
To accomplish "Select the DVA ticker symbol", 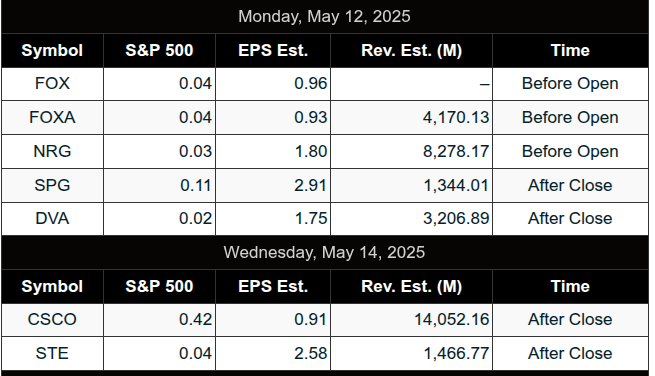I will pyautogui.click(x=52, y=218).
